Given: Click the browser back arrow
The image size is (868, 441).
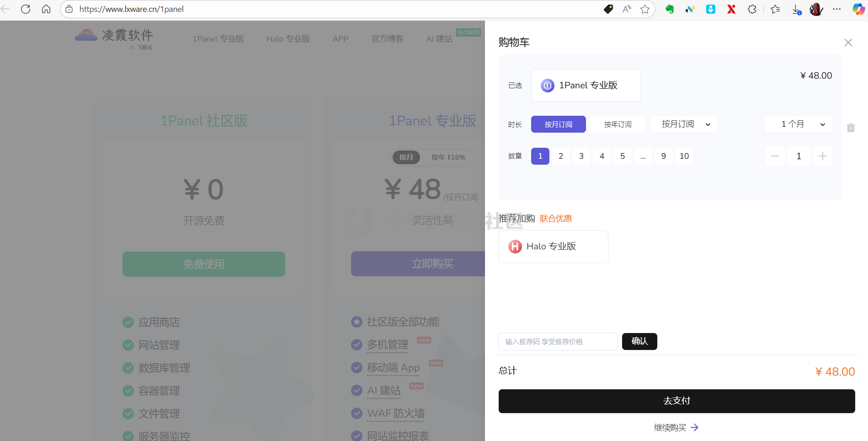Looking at the screenshot, I should (5, 9).
